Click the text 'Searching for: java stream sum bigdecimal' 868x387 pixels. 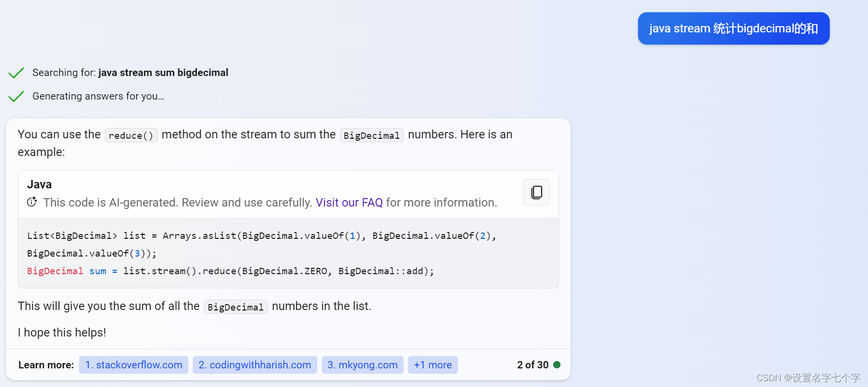click(130, 73)
